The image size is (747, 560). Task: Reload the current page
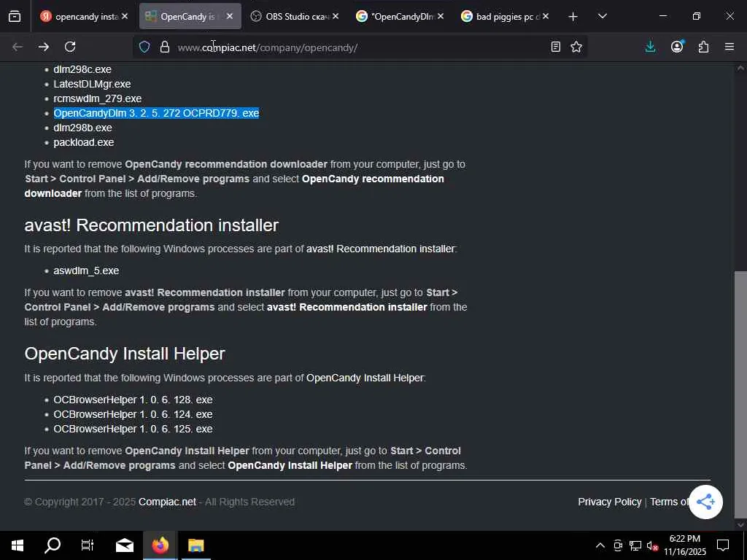point(70,47)
